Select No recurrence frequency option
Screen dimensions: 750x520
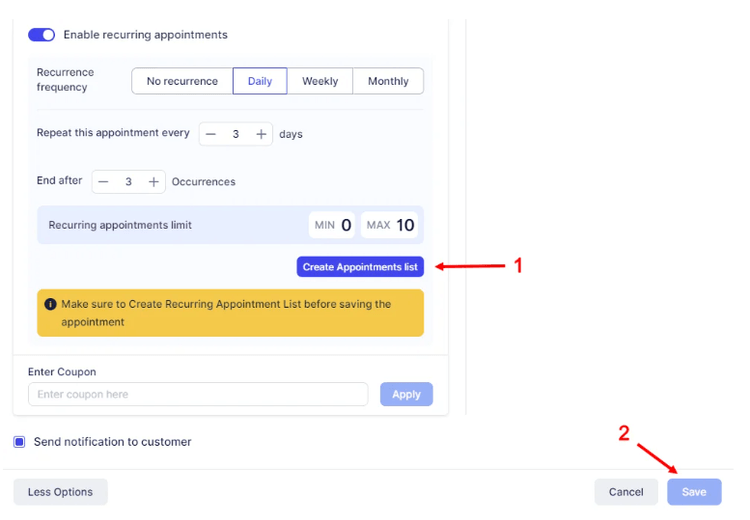click(182, 81)
